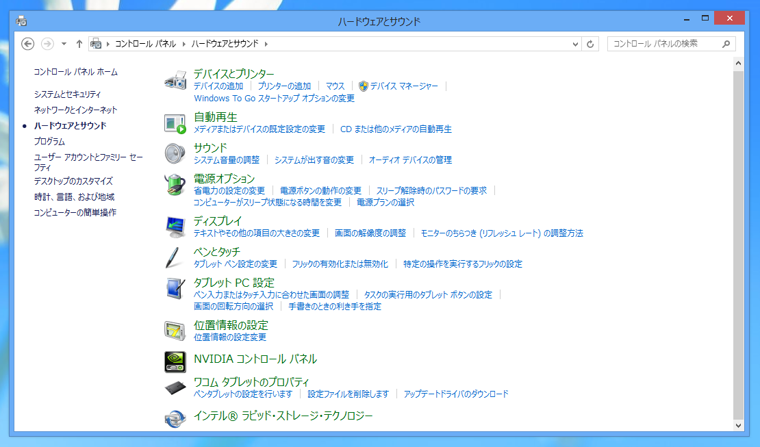Open the サウンド heading link
The height and width of the screenshot is (447, 760).
[x=210, y=147]
